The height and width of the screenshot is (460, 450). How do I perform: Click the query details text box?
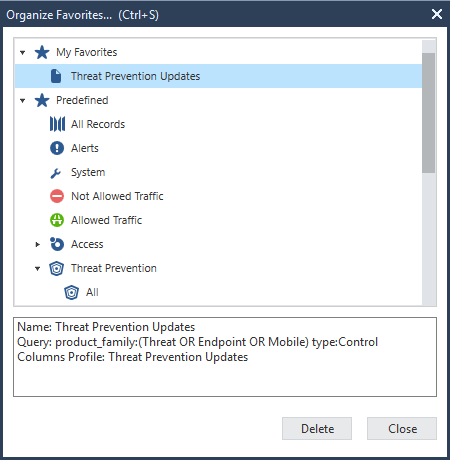pos(225,357)
